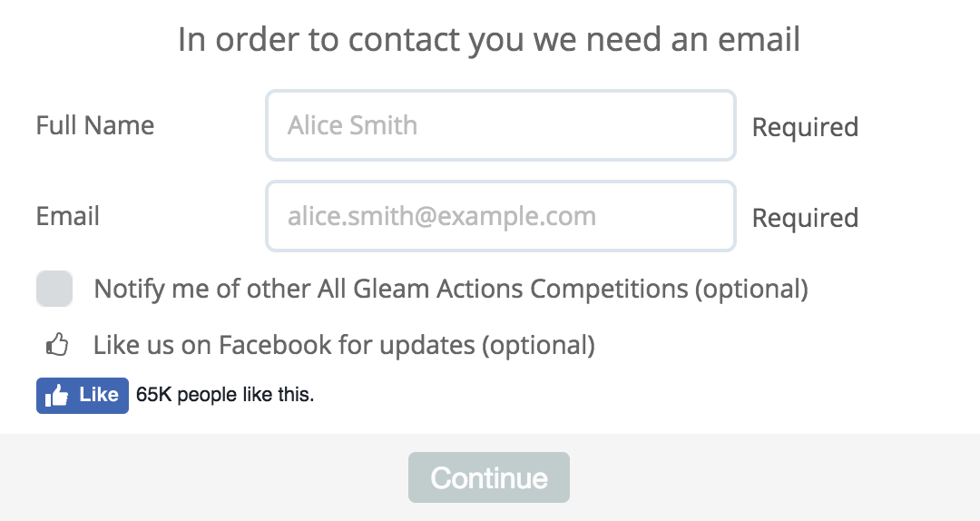The width and height of the screenshot is (980, 521).
Task: Click (optional) after Facebook for updates
Action: coord(538,345)
